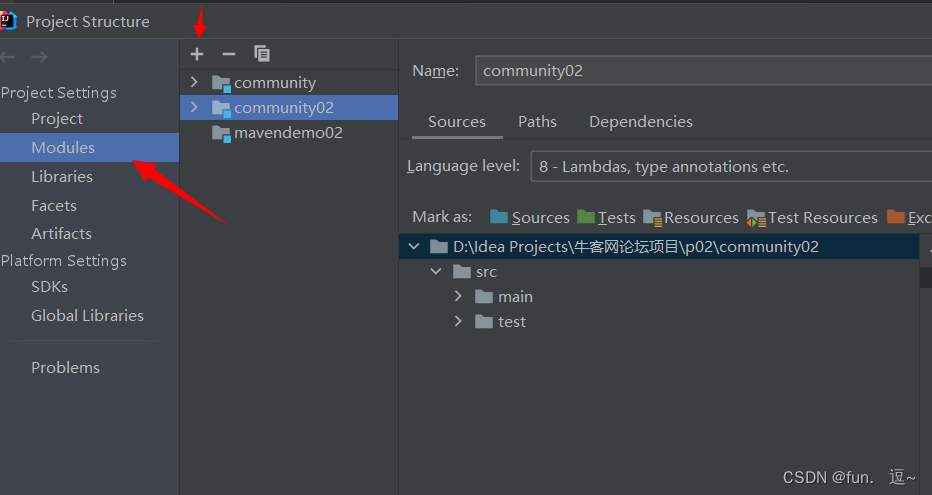Click the IntelliJ IDEA logo in title bar
The image size is (932, 495).
[x=8, y=21]
